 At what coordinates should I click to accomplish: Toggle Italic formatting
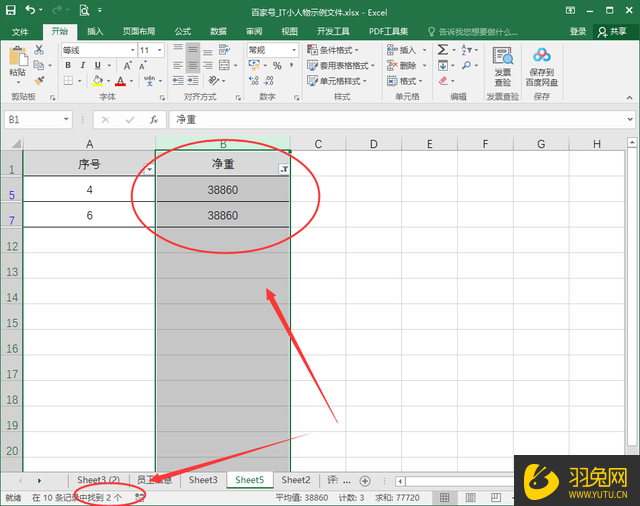[83, 65]
